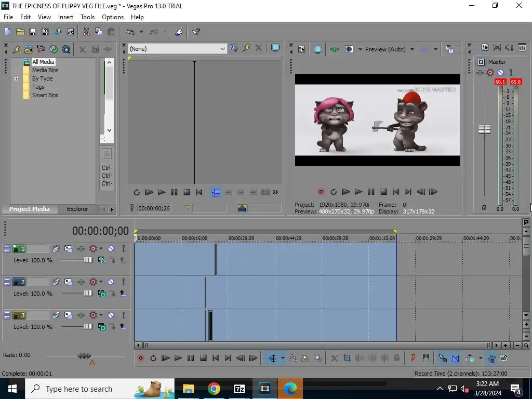Open the File menu
532x399 pixels.
[8, 17]
